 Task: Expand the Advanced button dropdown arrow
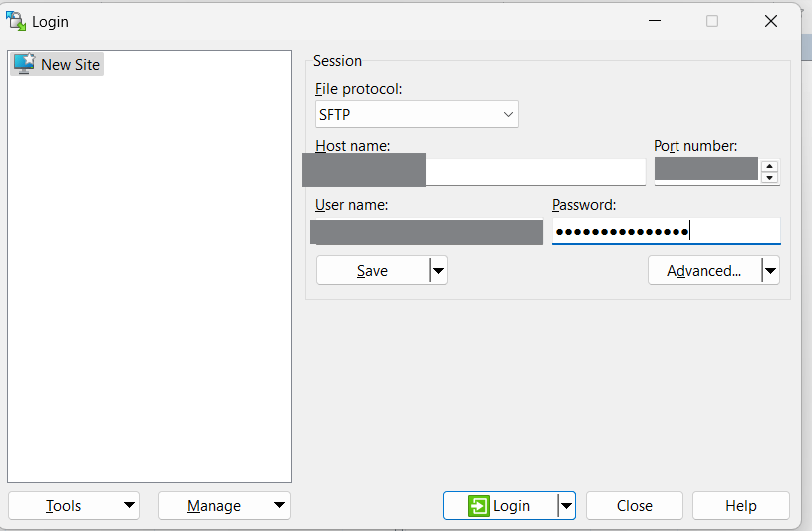[x=770, y=271]
